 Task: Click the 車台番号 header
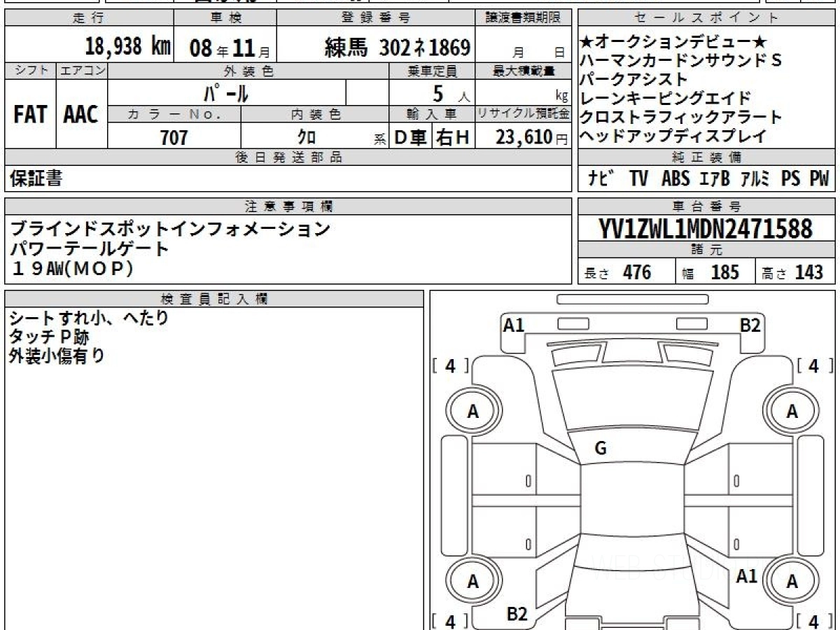coord(706,206)
